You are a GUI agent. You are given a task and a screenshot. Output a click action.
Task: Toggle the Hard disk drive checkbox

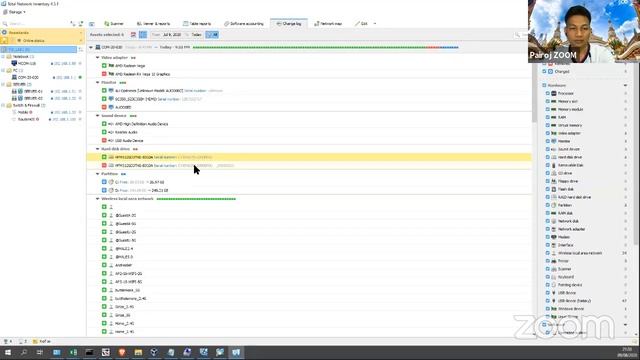click(547, 157)
